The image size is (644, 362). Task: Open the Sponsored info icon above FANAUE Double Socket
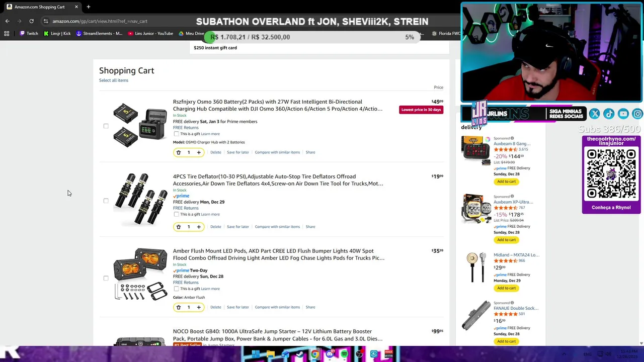coord(512,303)
